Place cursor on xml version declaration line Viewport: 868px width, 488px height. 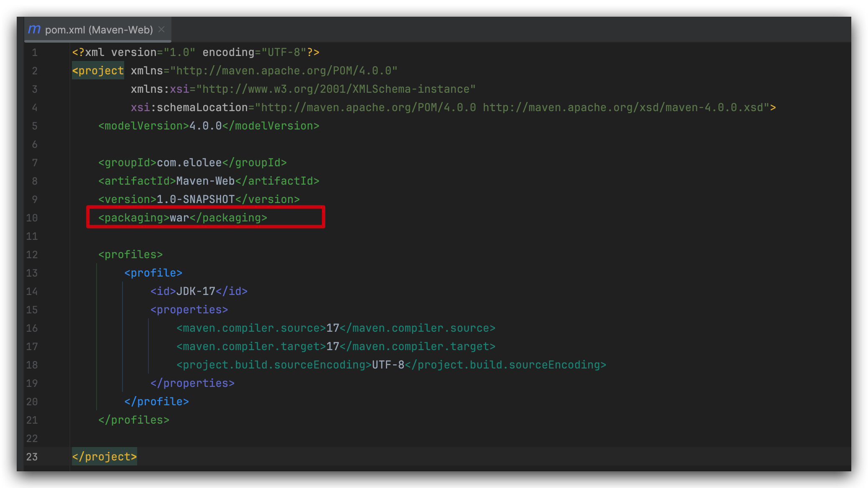click(196, 53)
